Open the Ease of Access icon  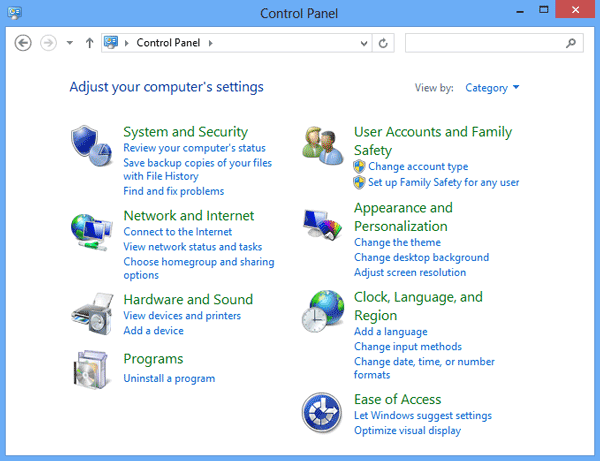321,412
